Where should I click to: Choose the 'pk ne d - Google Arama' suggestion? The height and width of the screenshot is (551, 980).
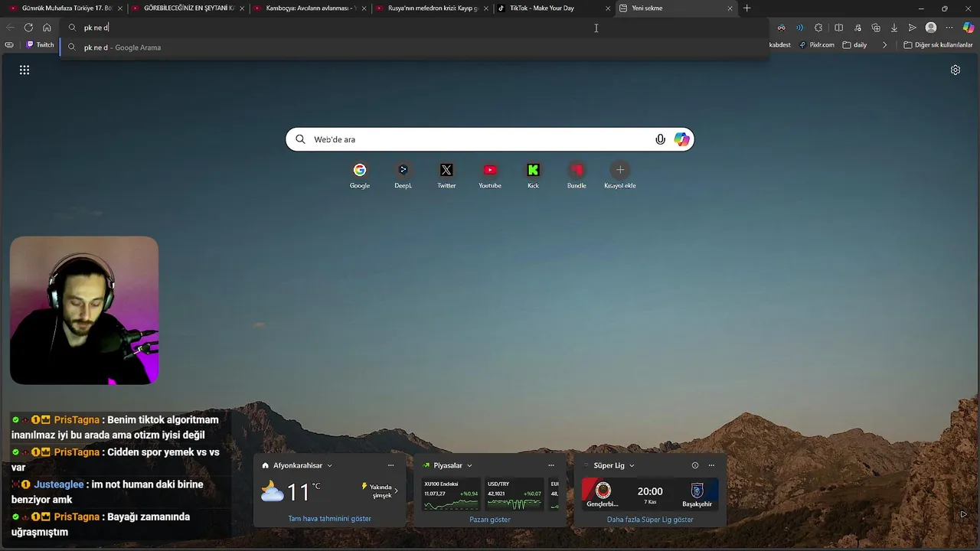tap(413, 47)
